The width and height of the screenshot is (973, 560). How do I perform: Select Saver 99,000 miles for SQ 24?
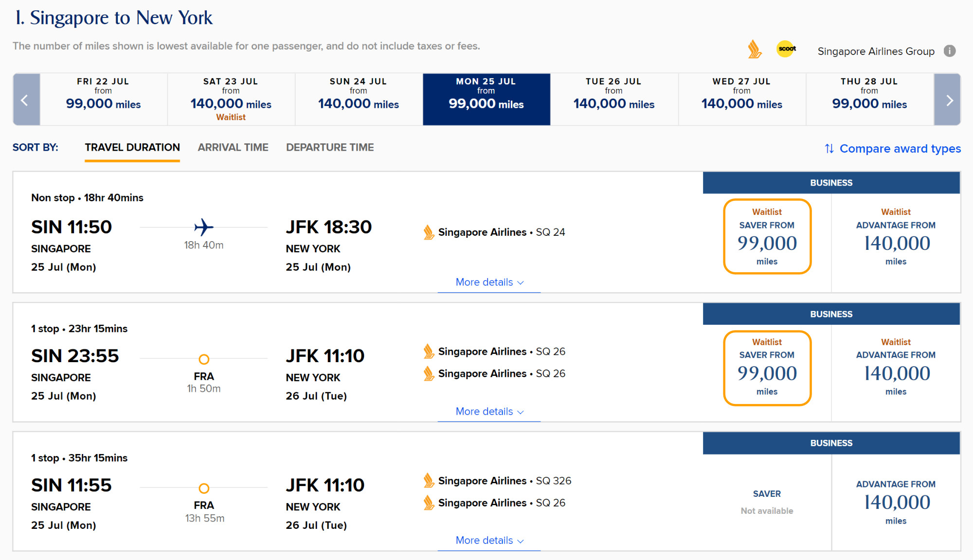[767, 237]
